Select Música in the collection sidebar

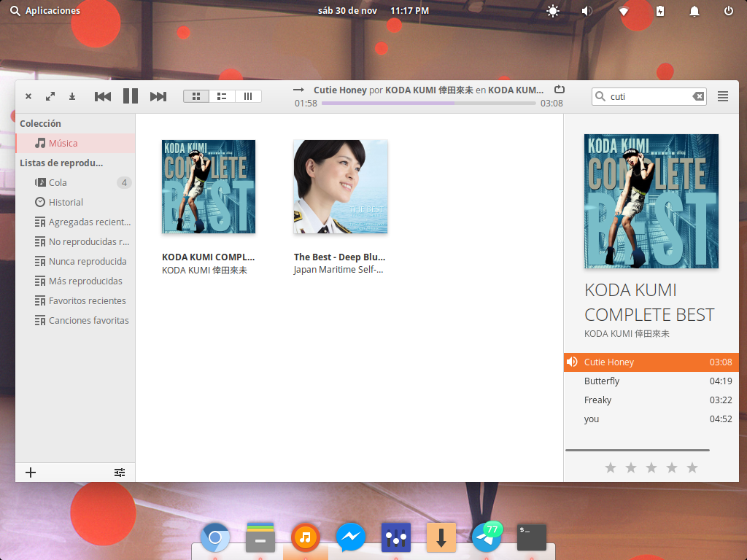click(75, 144)
